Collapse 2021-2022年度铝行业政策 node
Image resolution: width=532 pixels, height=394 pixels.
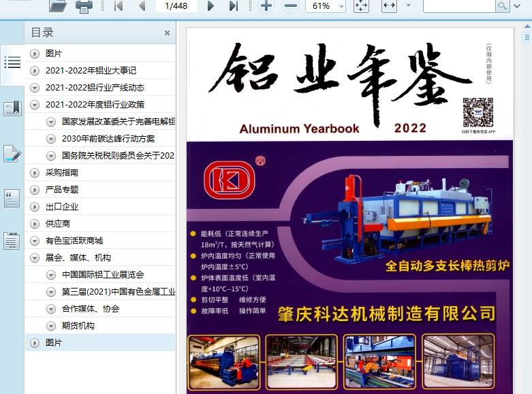point(35,105)
